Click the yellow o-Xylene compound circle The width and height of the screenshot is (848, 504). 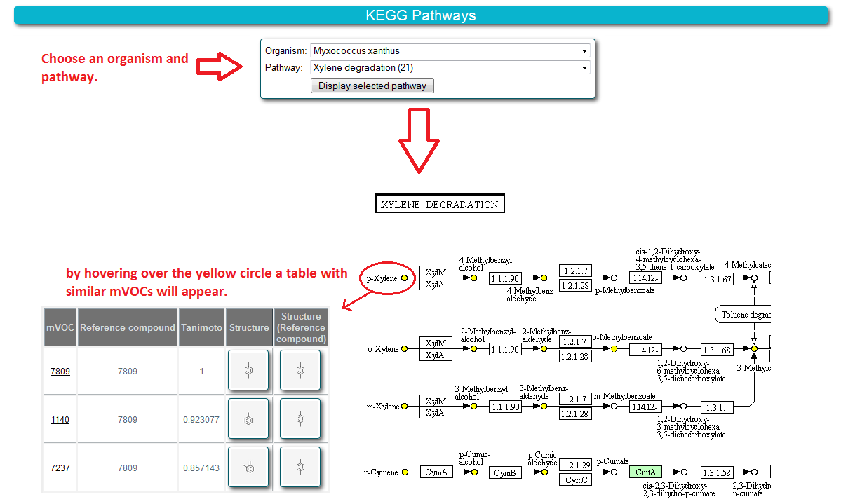[404, 348]
